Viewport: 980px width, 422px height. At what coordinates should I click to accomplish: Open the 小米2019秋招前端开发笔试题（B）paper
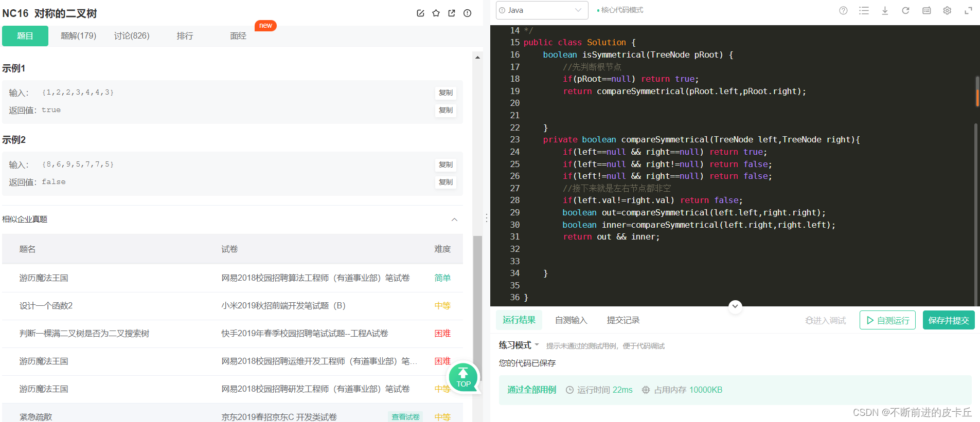click(x=283, y=306)
